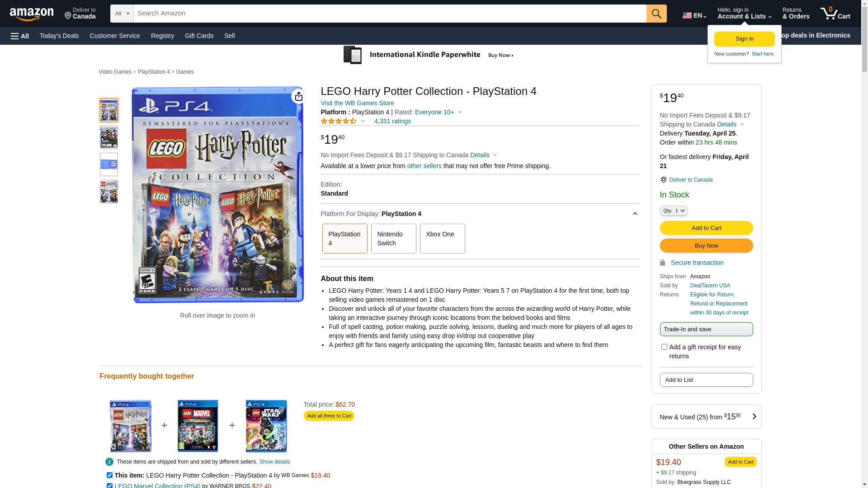Check the gift receipt checkbox
The width and height of the screenshot is (868, 488).
(x=664, y=347)
